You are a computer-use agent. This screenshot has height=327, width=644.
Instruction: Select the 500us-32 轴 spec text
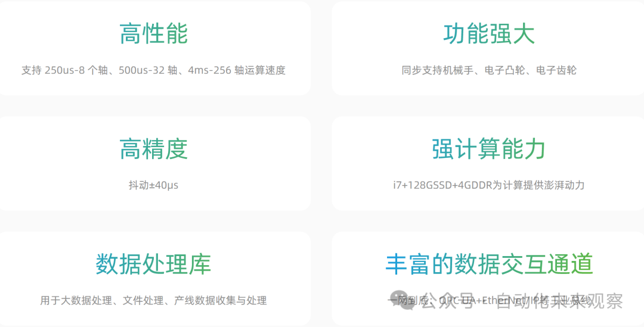point(148,70)
